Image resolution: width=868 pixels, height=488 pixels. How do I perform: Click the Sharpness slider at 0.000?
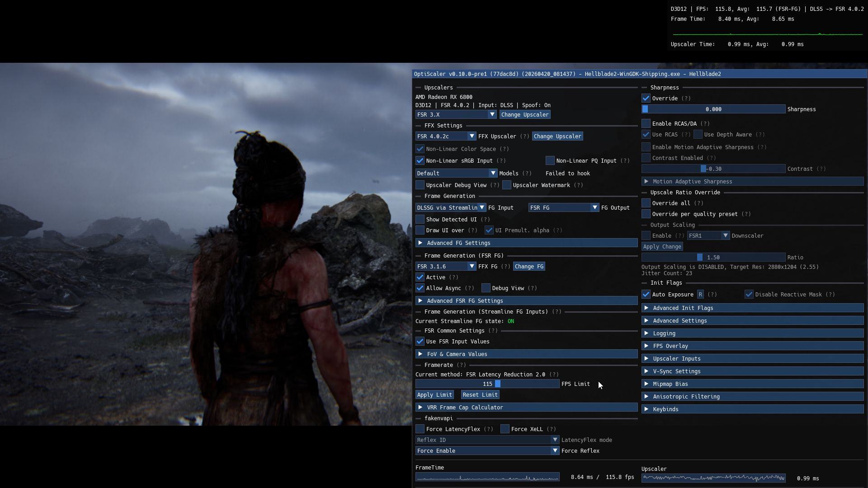click(x=713, y=109)
